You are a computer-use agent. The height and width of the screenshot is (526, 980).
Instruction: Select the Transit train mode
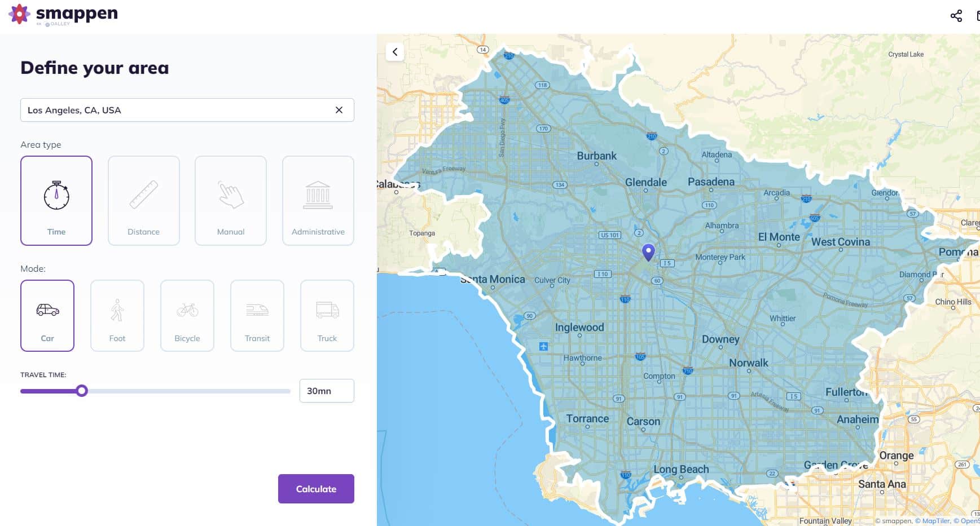click(257, 316)
